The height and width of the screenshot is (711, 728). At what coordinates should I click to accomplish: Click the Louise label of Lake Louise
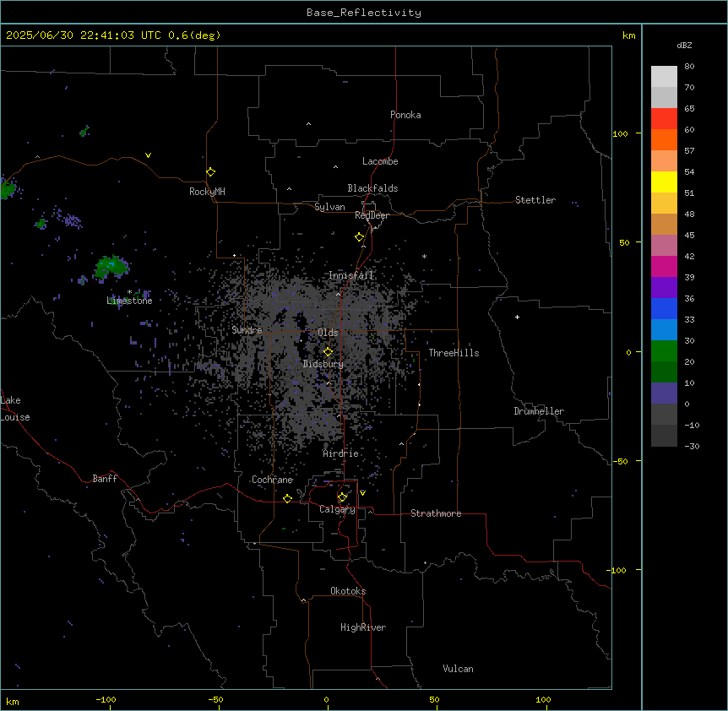[15, 417]
